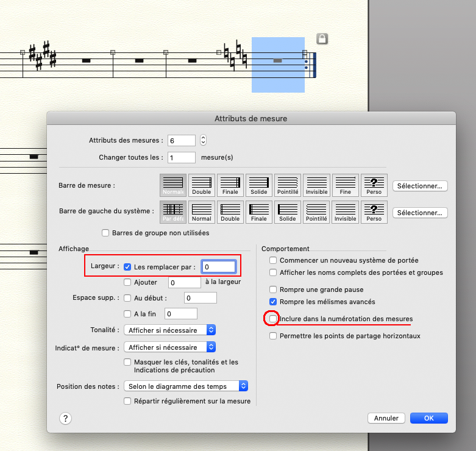Click the padlock icon above the score

click(x=322, y=40)
